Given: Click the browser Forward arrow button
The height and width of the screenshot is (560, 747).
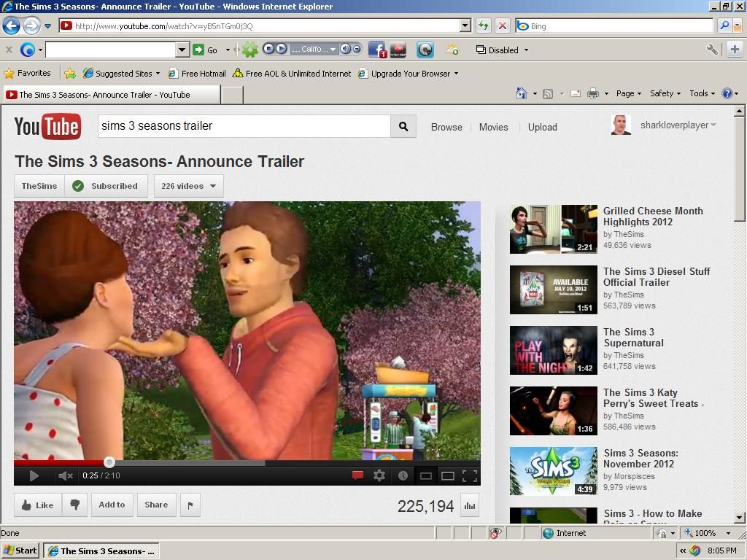Looking at the screenshot, I should tap(31, 26).
